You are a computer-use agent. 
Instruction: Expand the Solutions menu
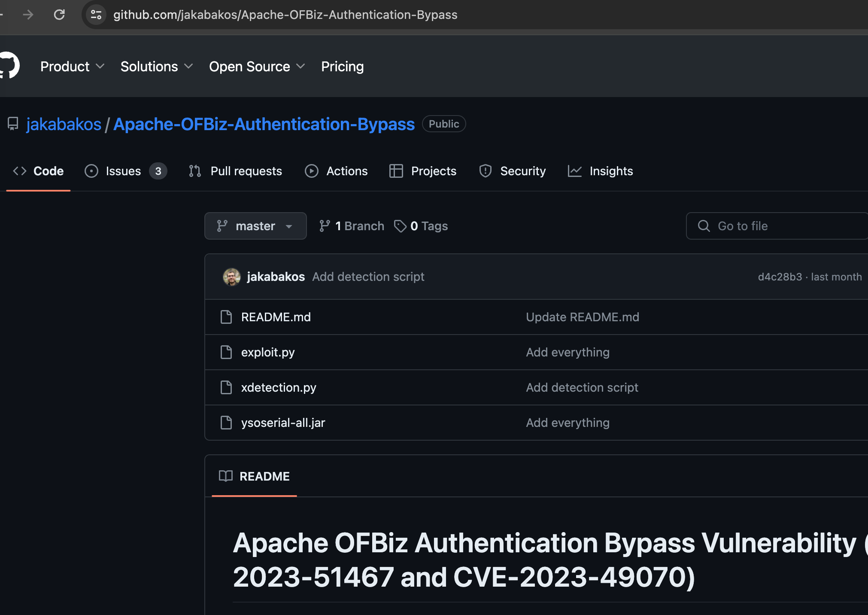coord(157,67)
